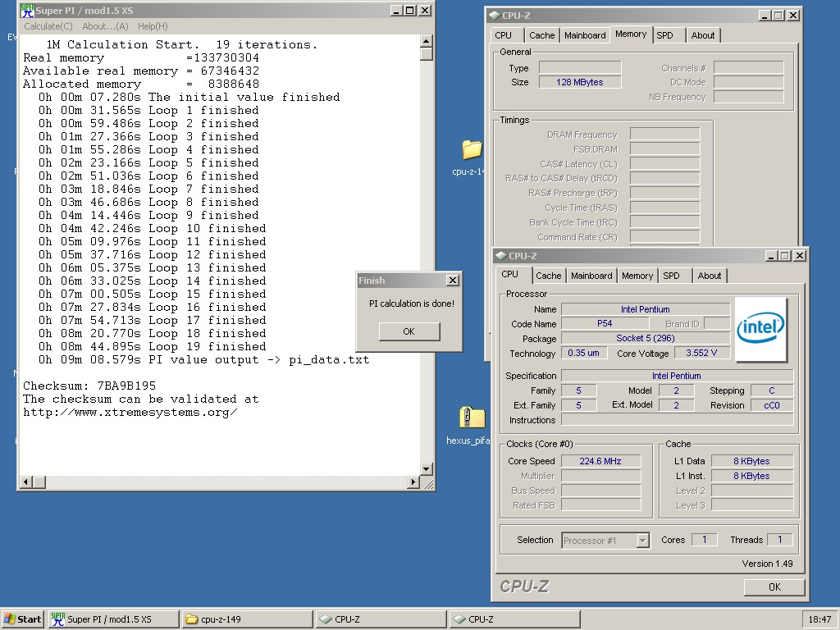Click the Core Speed 224.6 MHz field
Viewport: 840px width, 630px height.
(x=600, y=461)
